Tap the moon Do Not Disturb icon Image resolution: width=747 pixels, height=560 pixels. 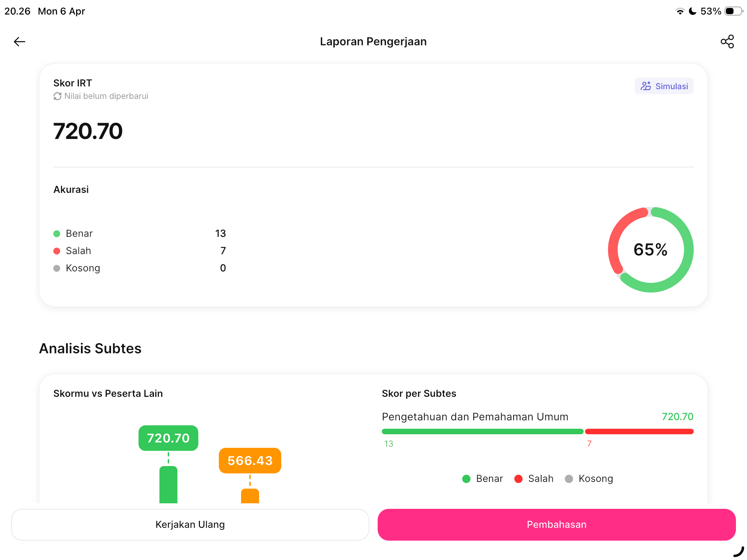[693, 11]
